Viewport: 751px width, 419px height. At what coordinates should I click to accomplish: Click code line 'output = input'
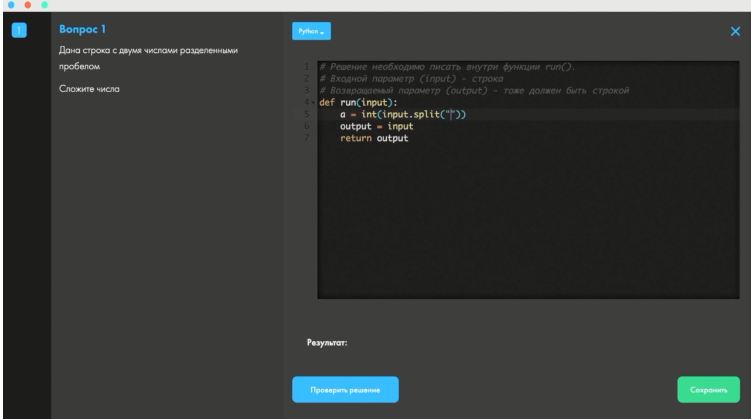pyautogui.click(x=376, y=126)
